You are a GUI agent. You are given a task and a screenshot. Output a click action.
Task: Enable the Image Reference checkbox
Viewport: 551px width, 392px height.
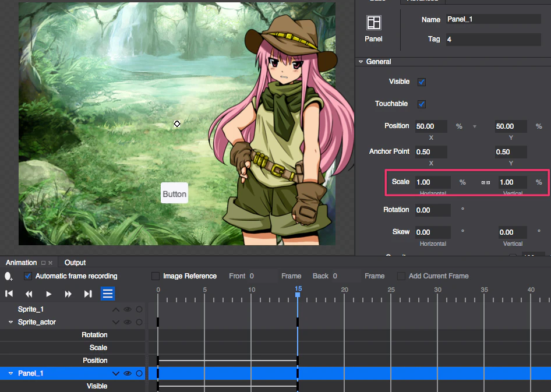tap(156, 276)
